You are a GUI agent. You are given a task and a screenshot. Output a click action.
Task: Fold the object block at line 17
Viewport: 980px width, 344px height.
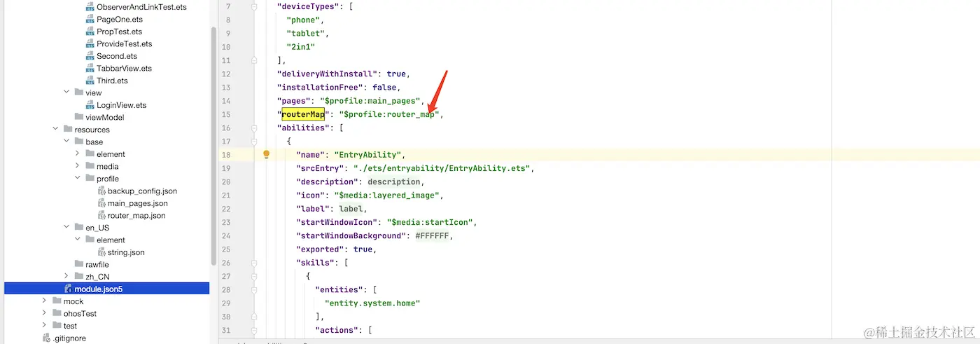[253, 141]
